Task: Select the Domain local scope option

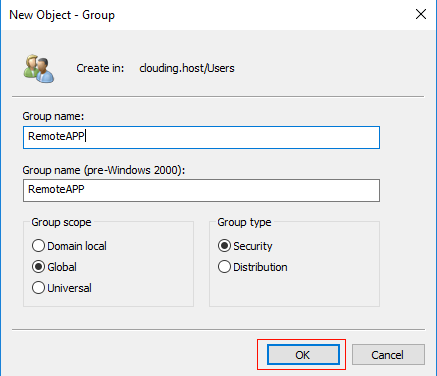Action: tap(69, 246)
